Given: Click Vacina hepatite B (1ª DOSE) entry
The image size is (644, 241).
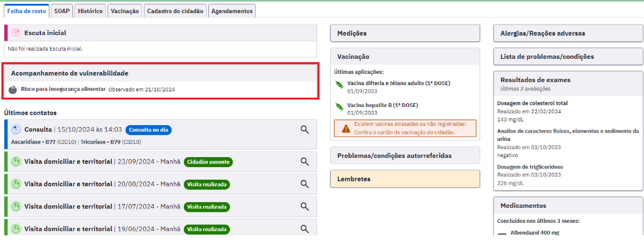Looking at the screenshot, I should (383, 105).
